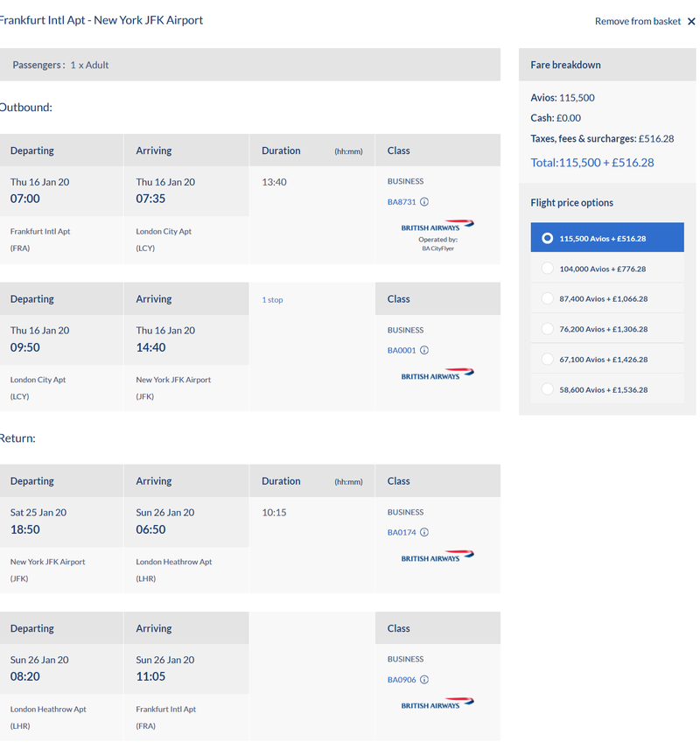
Task: Select 58,600 Avios + £1,536.28 price option
Action: point(607,389)
